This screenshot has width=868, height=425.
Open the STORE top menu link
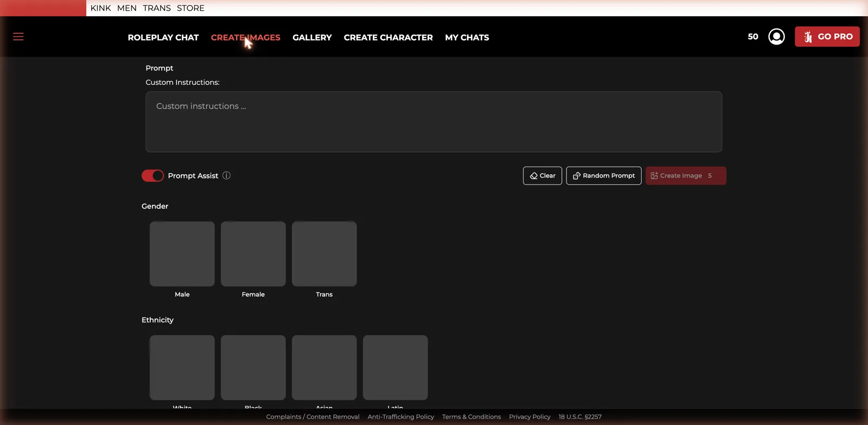[x=190, y=8]
